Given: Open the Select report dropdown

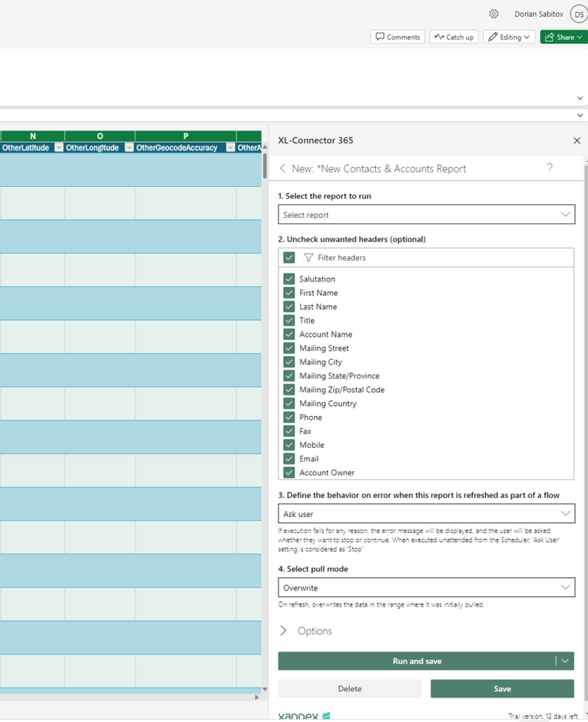Looking at the screenshot, I should tap(426, 215).
